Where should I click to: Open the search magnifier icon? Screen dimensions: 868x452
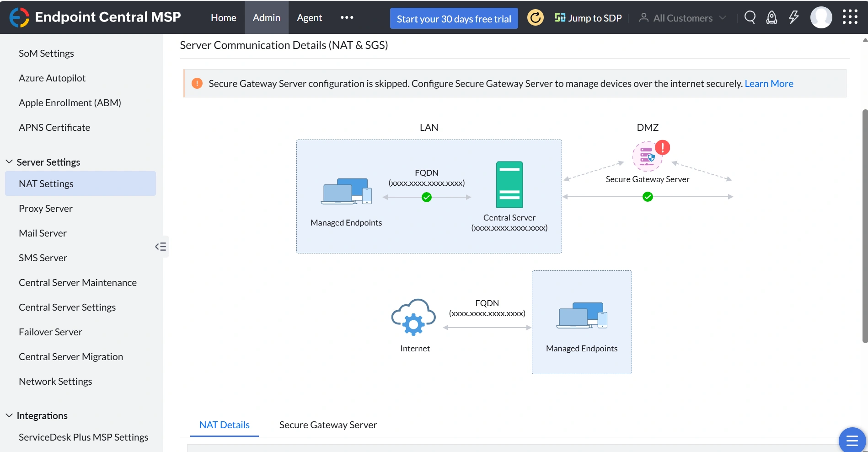750,17
